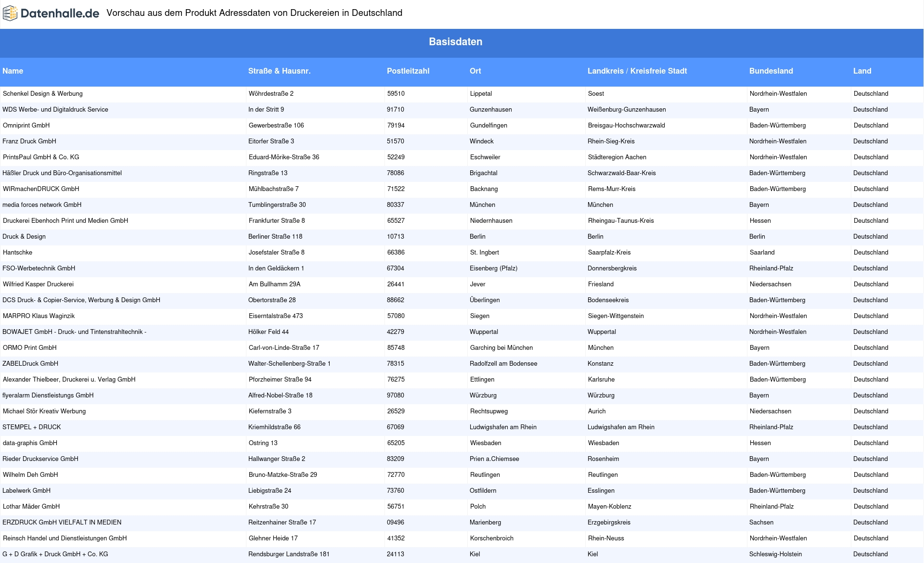Click the Franz Druck GmbH cell

(x=29, y=141)
